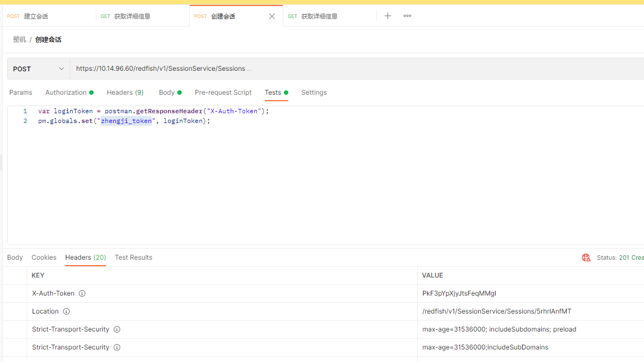The image size is (644, 362).
Task: Click the 整机 breadcrumb link
Action: click(x=19, y=39)
